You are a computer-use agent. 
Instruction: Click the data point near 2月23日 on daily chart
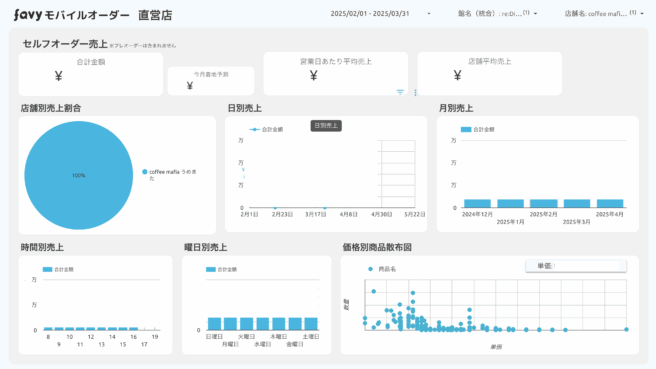click(x=275, y=208)
